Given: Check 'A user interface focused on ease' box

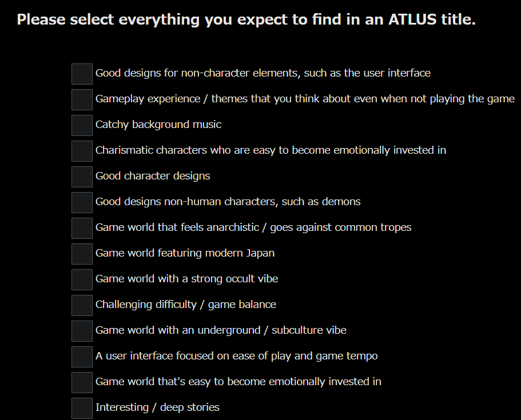Looking at the screenshot, I should pos(82,357).
